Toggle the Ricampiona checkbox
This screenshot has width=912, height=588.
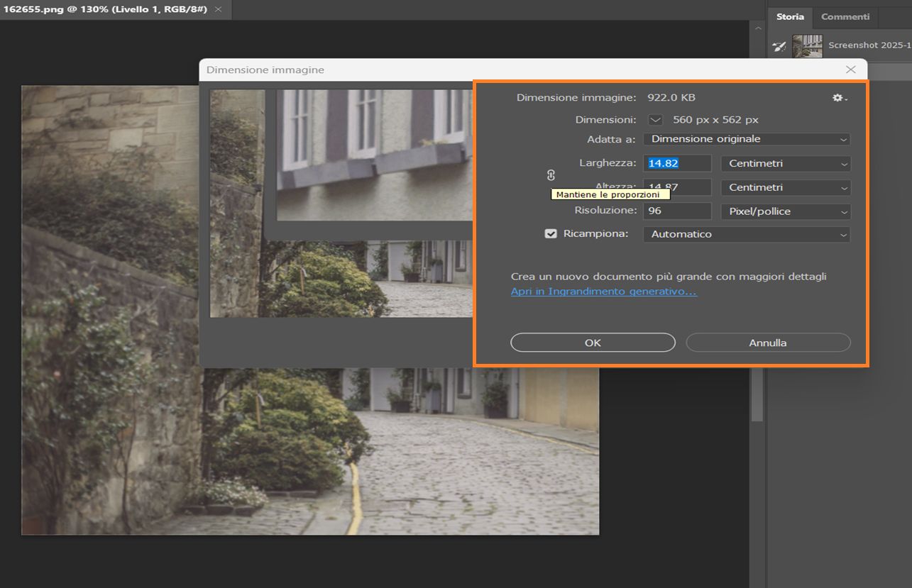551,233
